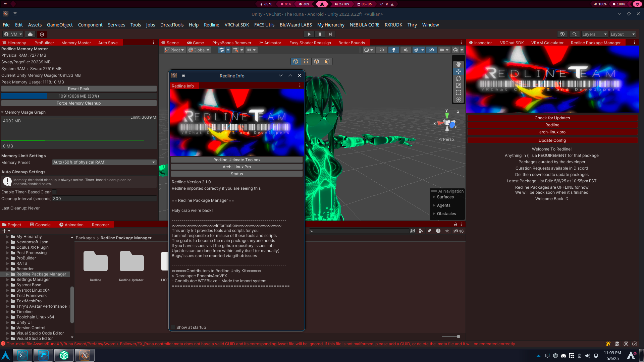The height and width of the screenshot is (362, 644).
Task: Click the snap increment icon in Scene toolbar
Action: click(x=235, y=50)
